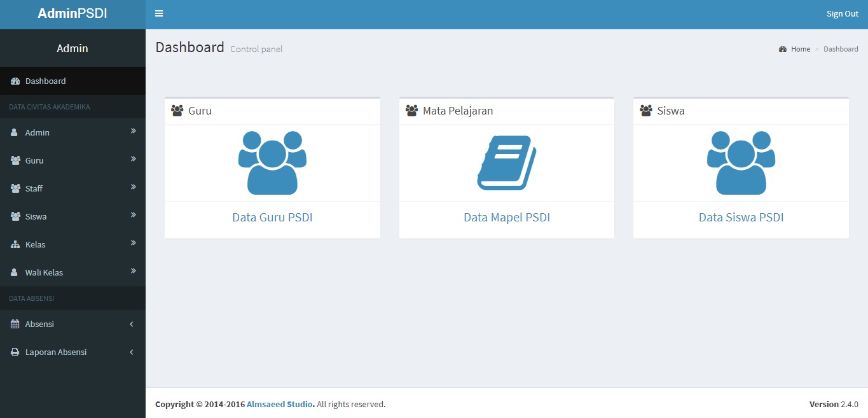Click the printer icon beside Laporan Absensi

pyautogui.click(x=15, y=352)
